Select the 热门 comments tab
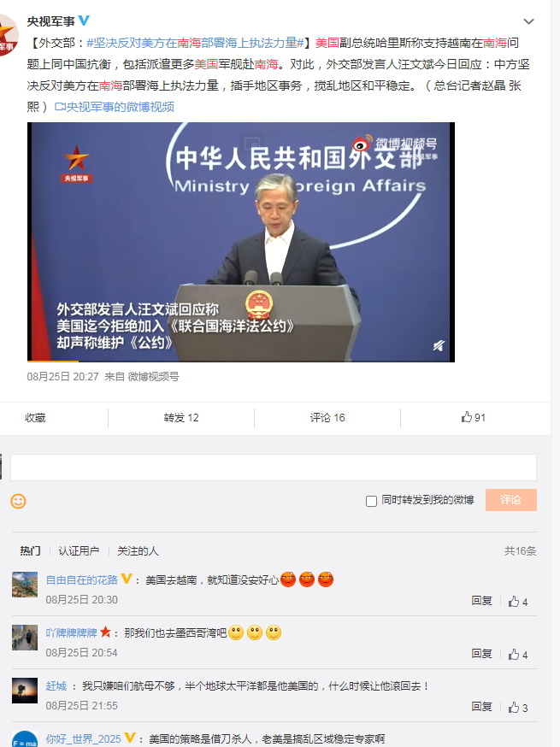The height and width of the screenshot is (747, 560). 30,550
